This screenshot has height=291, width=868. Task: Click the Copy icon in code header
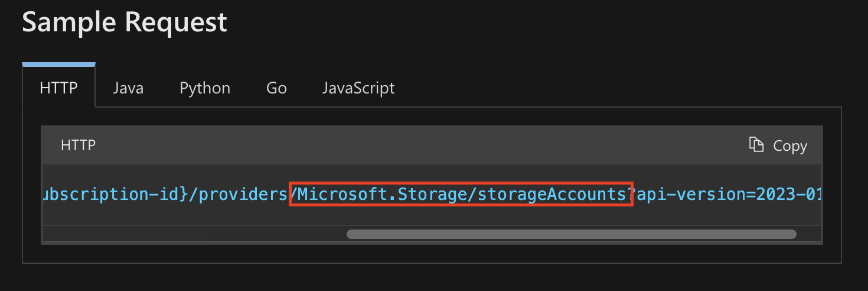click(756, 145)
